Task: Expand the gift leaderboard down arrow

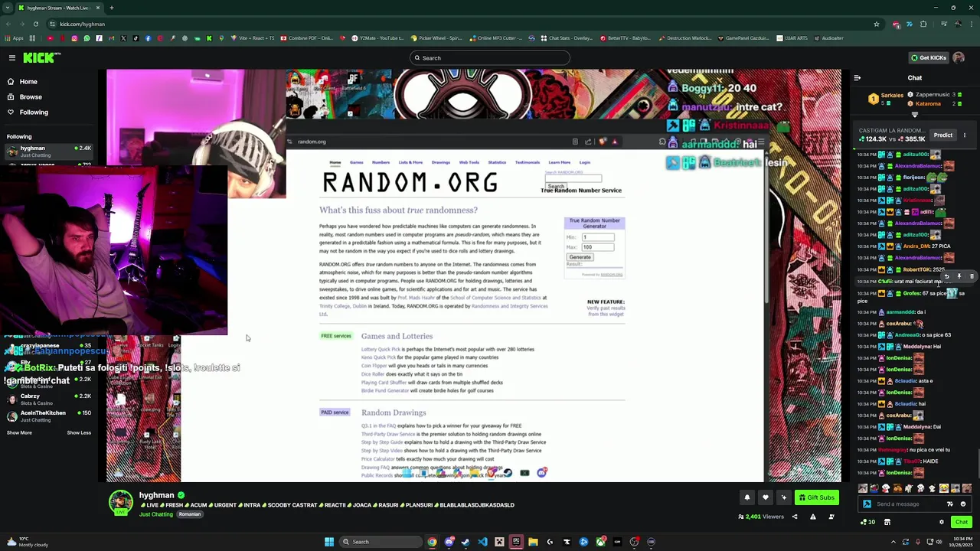Action: (x=914, y=115)
